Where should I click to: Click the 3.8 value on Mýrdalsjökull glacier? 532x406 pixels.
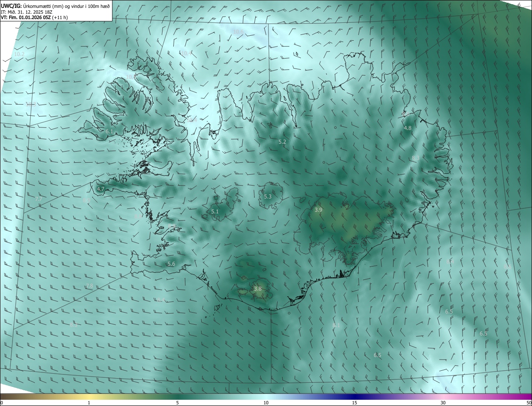coord(258,289)
